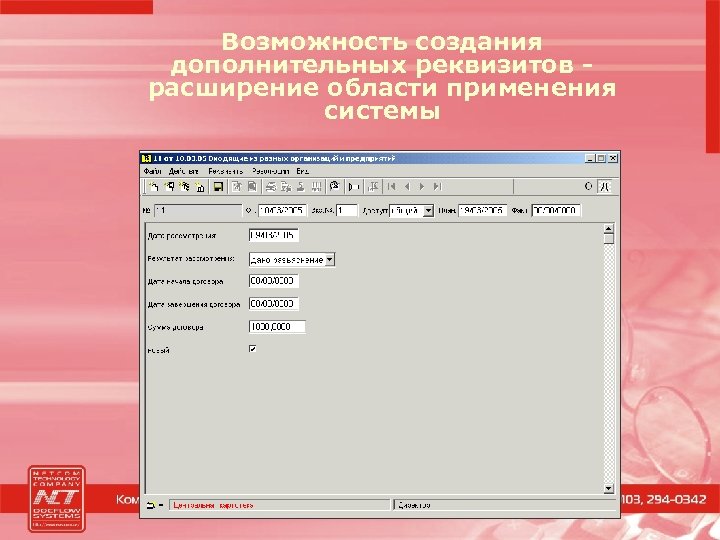Viewport: 720px width, 540px height.
Task: Click the 'Экз.№' copy number field
Action: click(347, 211)
